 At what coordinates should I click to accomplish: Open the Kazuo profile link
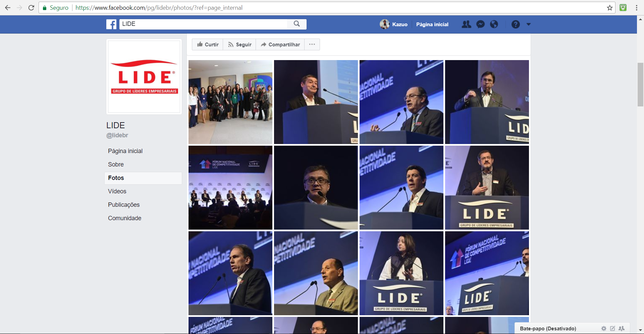pos(400,25)
